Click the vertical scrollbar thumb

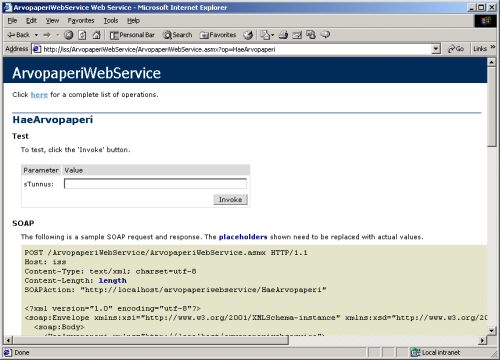coord(491,107)
